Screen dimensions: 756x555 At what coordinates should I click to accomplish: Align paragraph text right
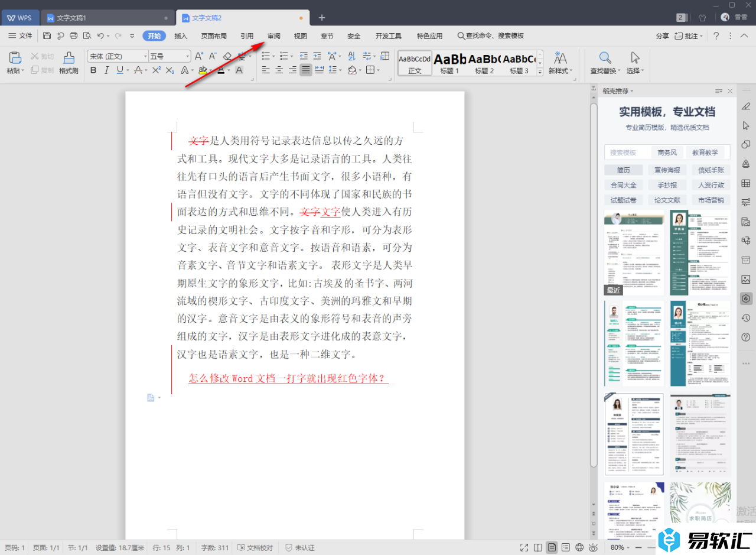292,70
